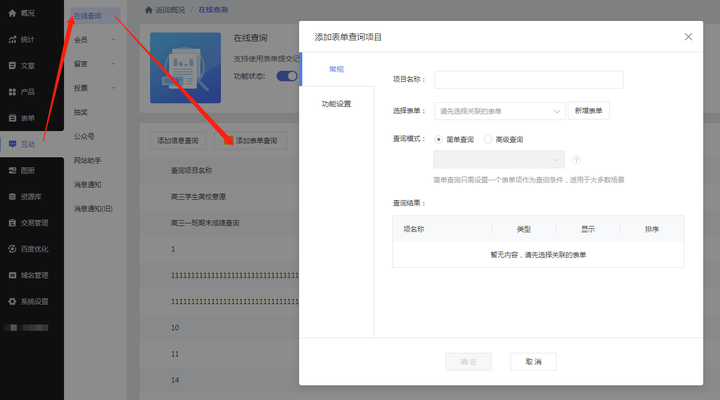Screen dimensions: 720x400
Task: Open the 选择表单 dropdown
Action: click(499, 111)
